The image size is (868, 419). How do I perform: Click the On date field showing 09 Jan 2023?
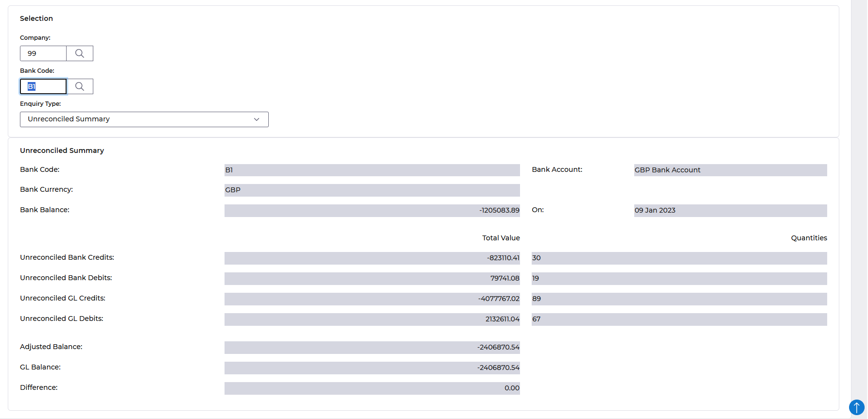[x=730, y=210]
